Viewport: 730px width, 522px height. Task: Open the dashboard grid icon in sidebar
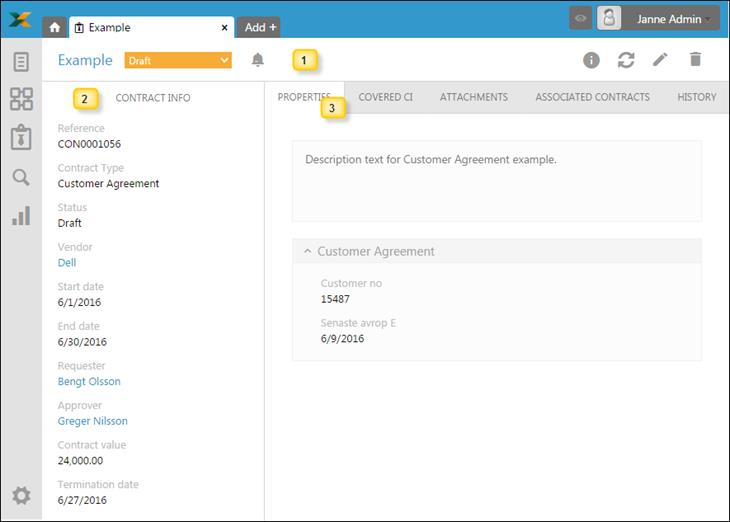point(21,99)
